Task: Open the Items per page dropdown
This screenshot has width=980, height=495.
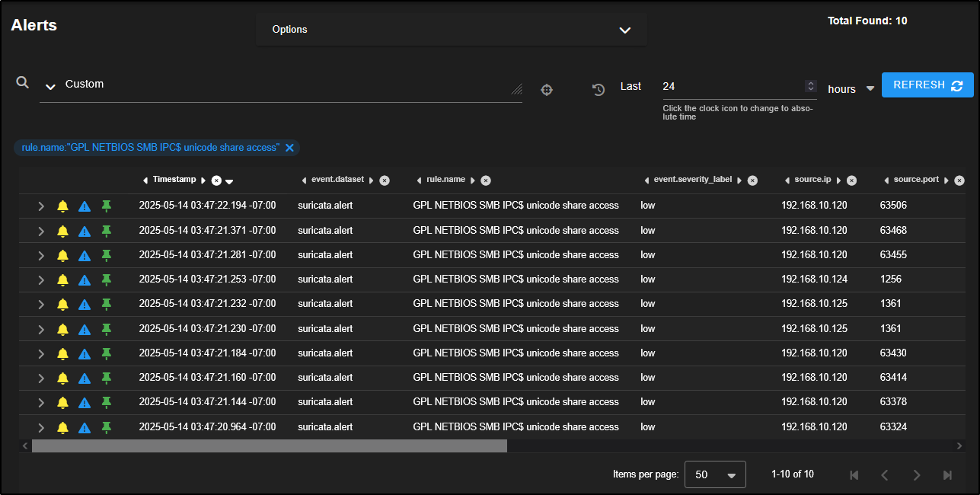Action: coord(715,474)
